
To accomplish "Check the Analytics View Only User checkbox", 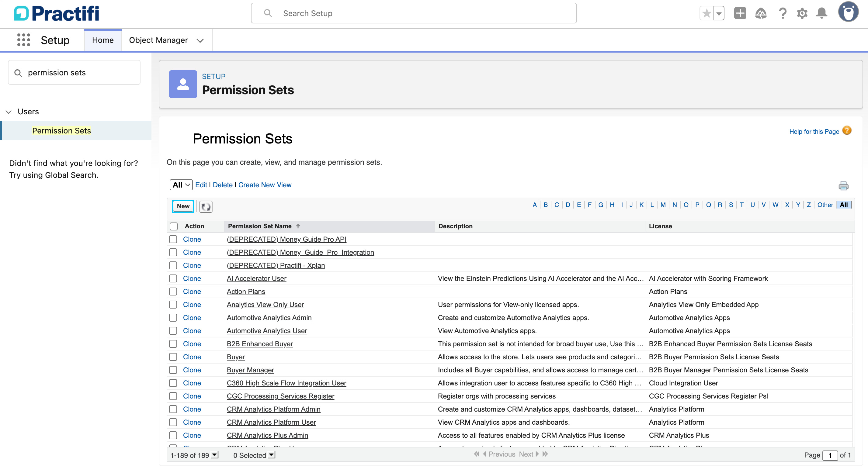I will (173, 304).
